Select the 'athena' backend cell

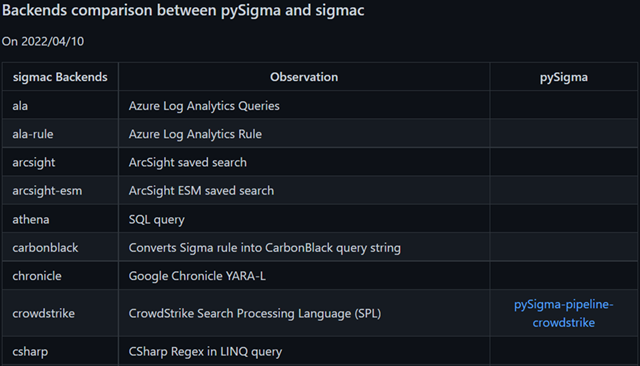(60, 219)
